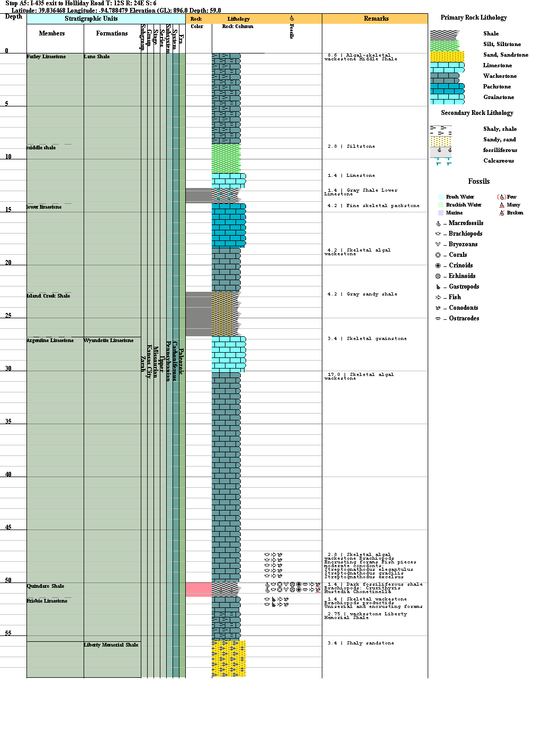The image size is (560, 744).
Task: Click the fossil icon in the Lithology header
Action: pos(292,19)
